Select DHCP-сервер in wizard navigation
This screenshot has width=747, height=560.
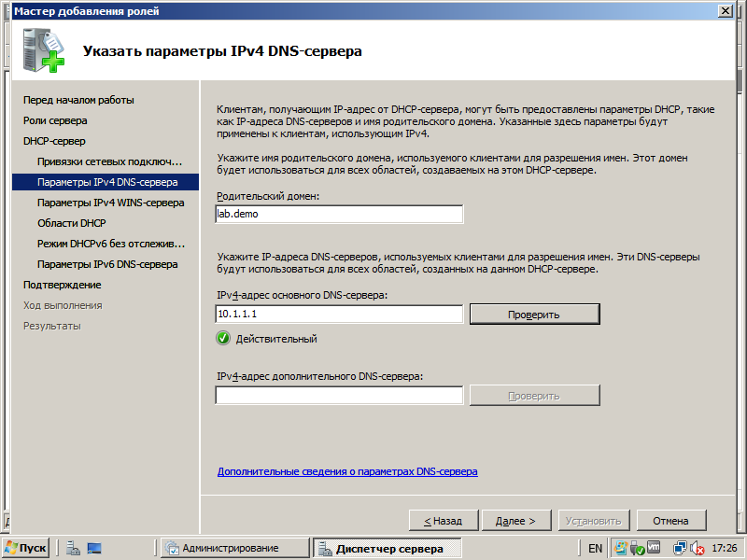54,141
